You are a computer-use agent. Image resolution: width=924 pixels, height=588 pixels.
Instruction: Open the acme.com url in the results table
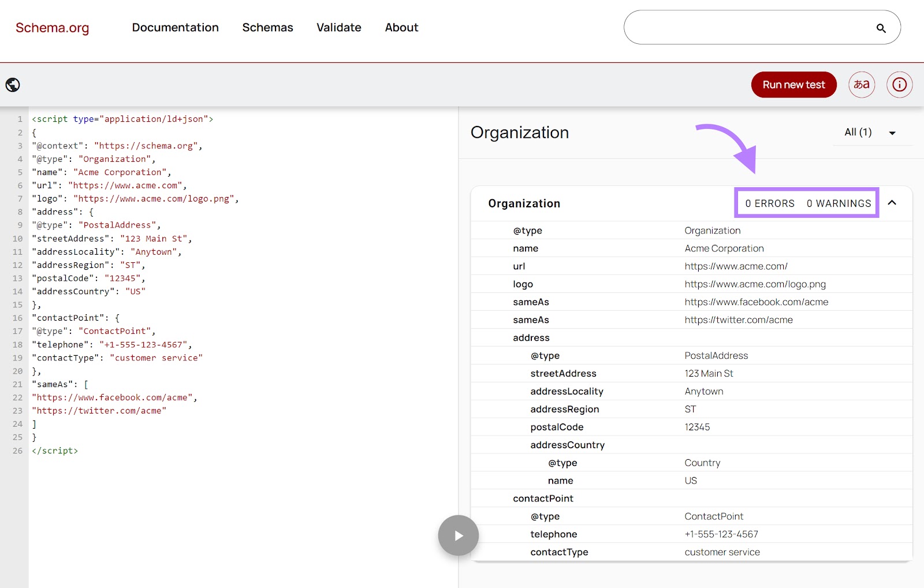tap(735, 266)
